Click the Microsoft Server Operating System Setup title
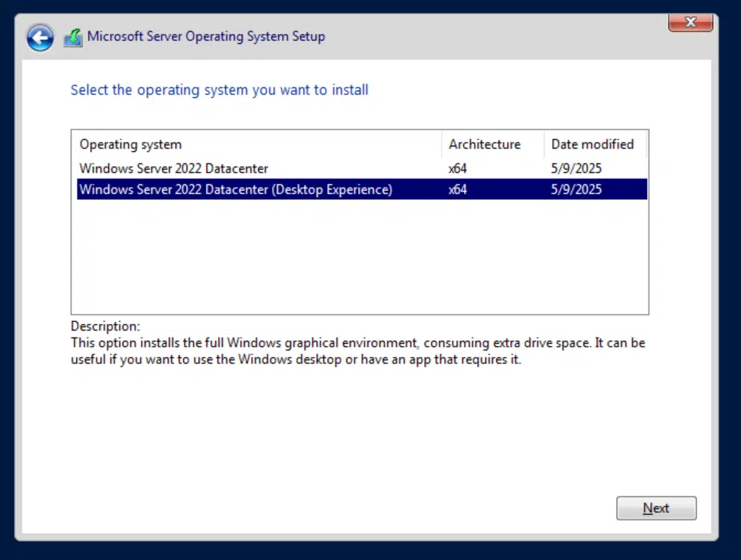741x560 pixels. 206,36
